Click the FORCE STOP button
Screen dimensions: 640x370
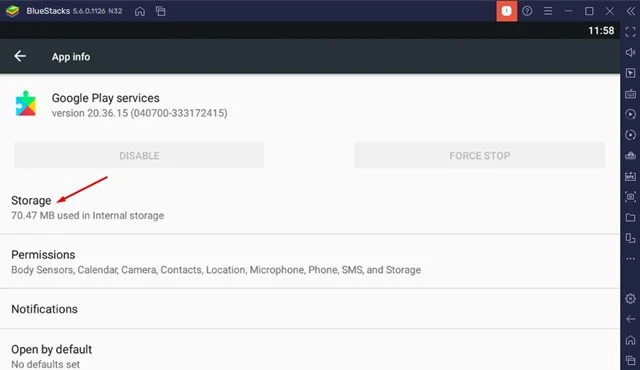pyautogui.click(x=480, y=155)
